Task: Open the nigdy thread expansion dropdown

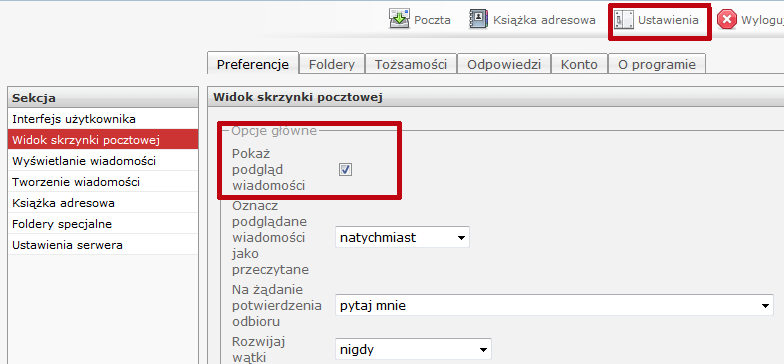Action: point(413,349)
